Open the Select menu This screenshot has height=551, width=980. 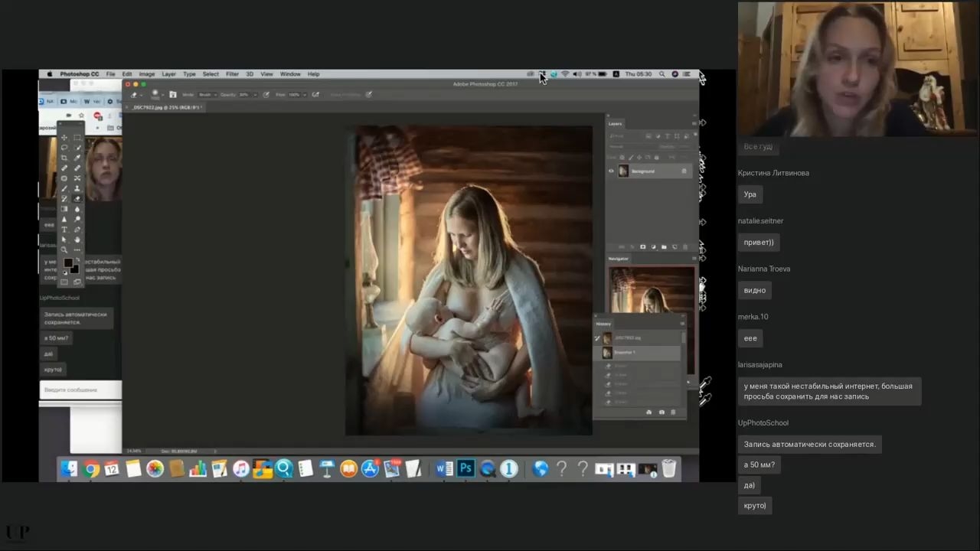pyautogui.click(x=211, y=74)
